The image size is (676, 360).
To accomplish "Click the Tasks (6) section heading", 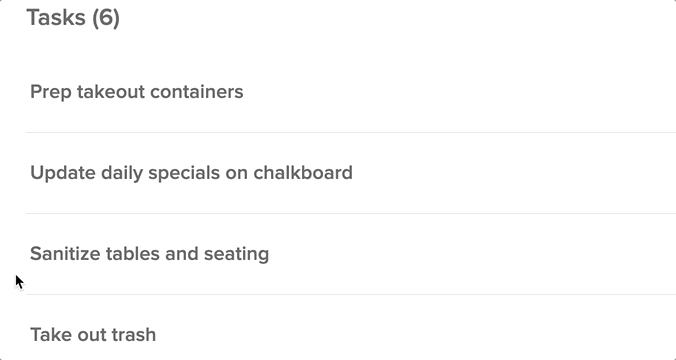I will tap(73, 18).
